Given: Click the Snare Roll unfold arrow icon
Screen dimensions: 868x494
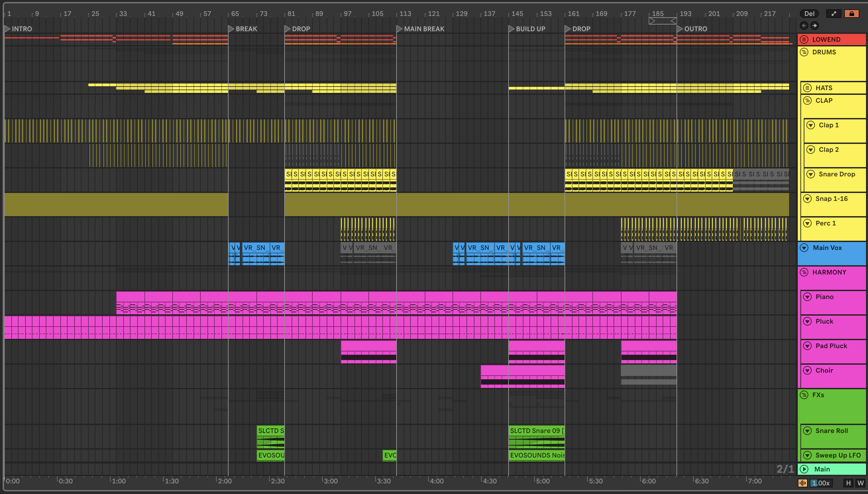Looking at the screenshot, I should click(807, 431).
